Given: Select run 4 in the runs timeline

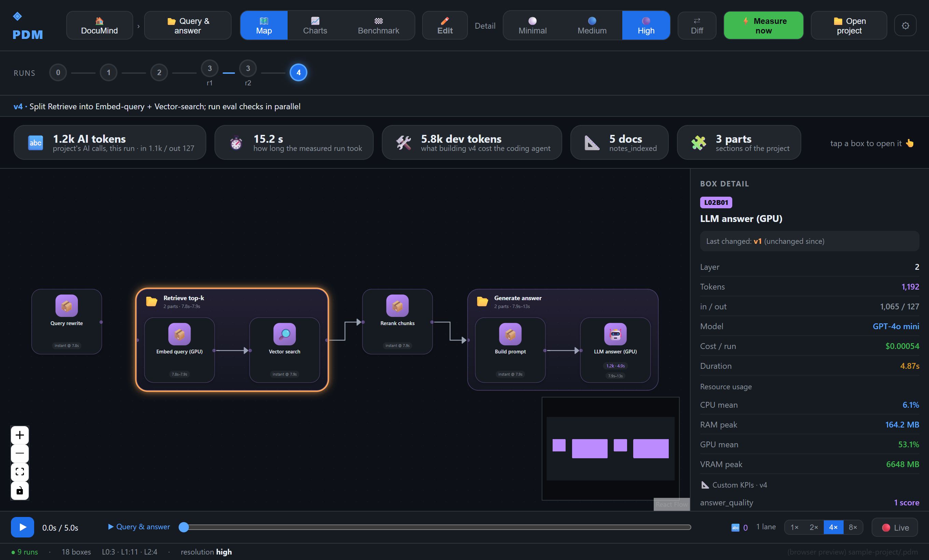Looking at the screenshot, I should (x=299, y=72).
